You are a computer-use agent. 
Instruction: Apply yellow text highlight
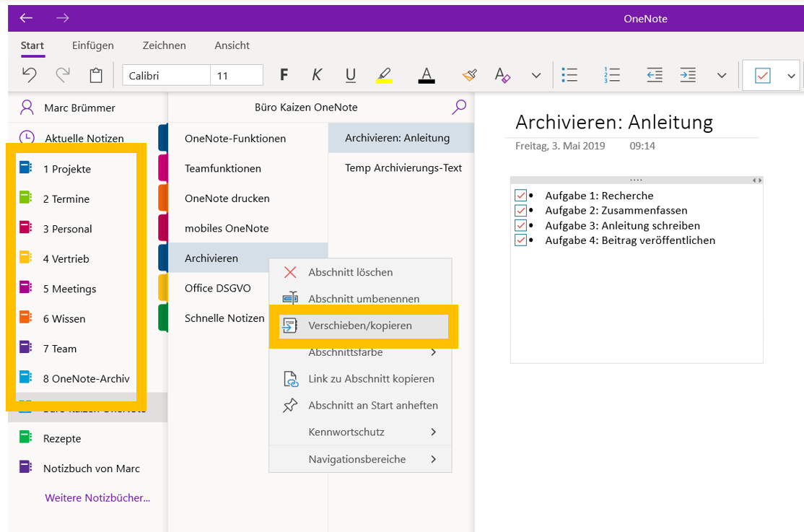coord(384,75)
